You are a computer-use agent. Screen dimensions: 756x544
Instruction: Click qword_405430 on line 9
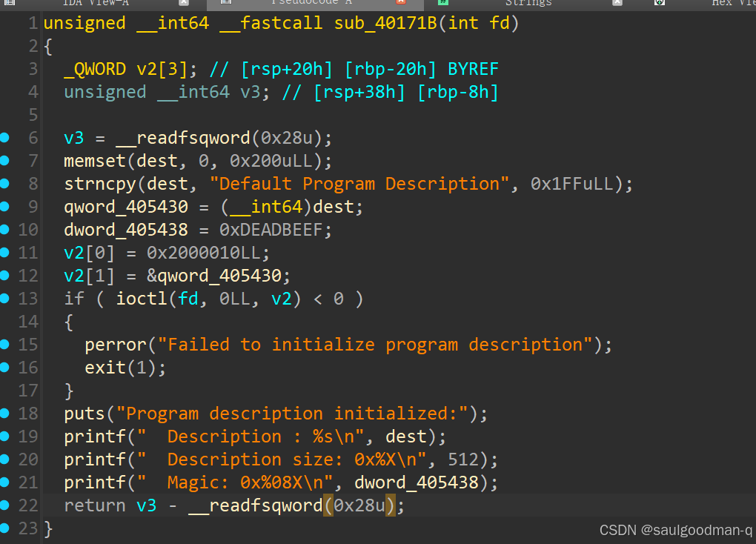click(x=126, y=207)
